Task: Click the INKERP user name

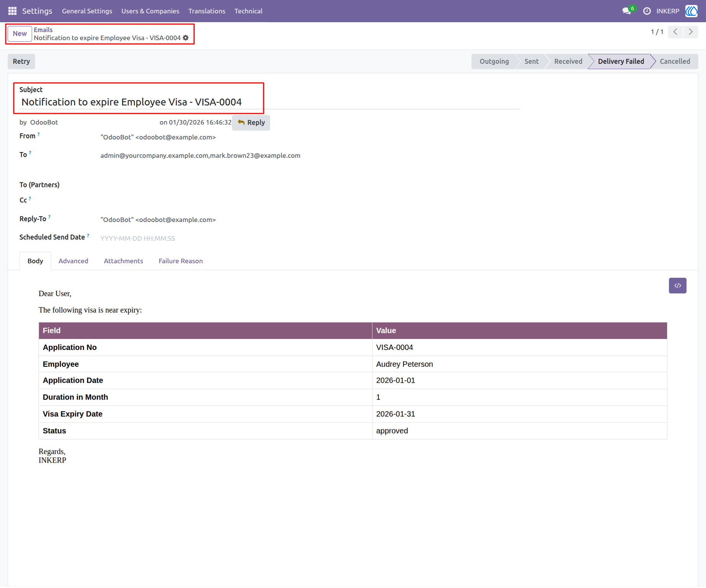Action: click(x=668, y=11)
